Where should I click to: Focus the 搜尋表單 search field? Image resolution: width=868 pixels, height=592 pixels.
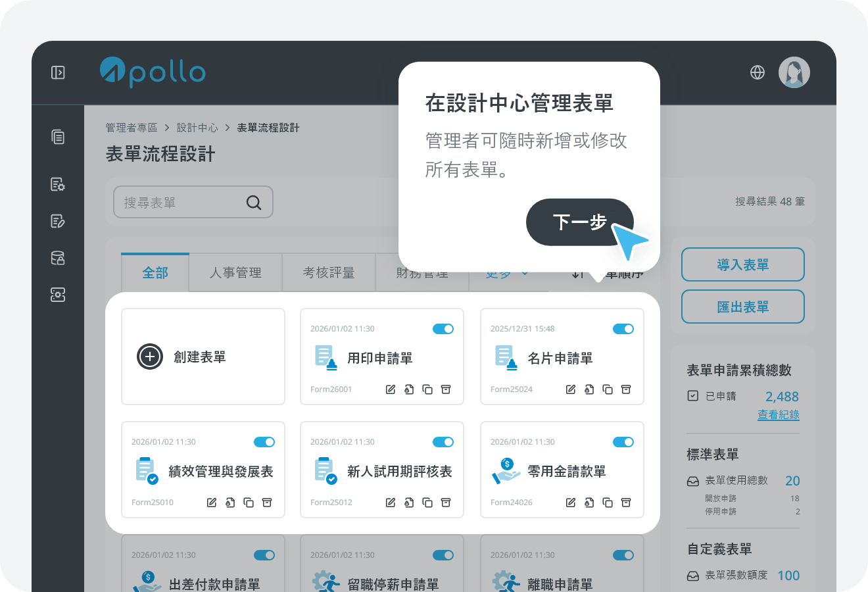[x=193, y=203]
